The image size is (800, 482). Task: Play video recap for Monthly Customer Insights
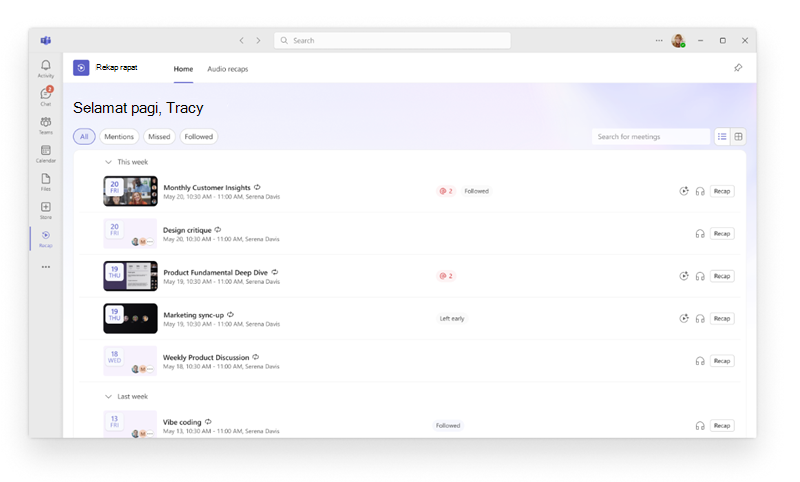684,191
